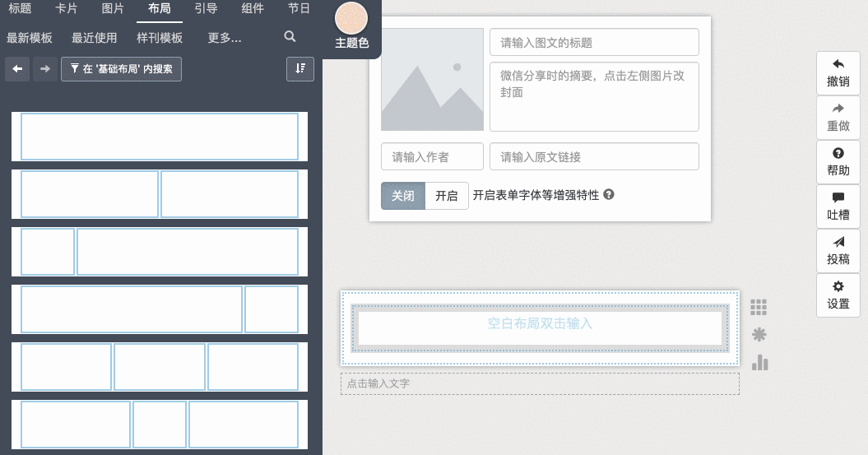Expand the 更多... menu
868x455 pixels.
[224, 38]
